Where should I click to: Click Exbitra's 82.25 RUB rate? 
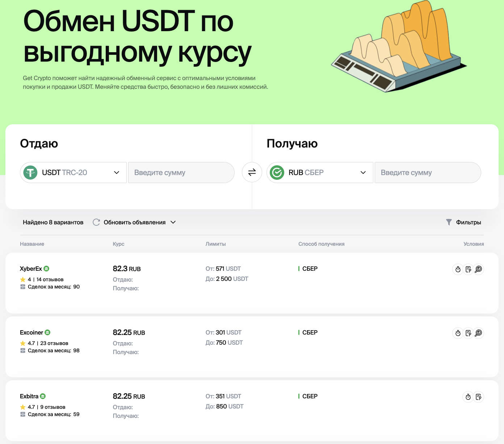[129, 396]
